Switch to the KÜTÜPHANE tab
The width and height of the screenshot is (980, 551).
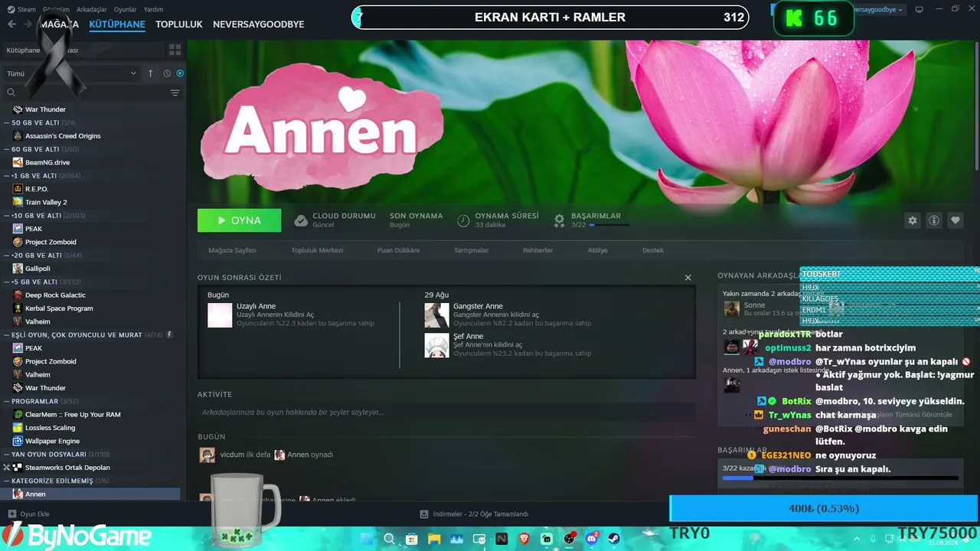click(117, 24)
